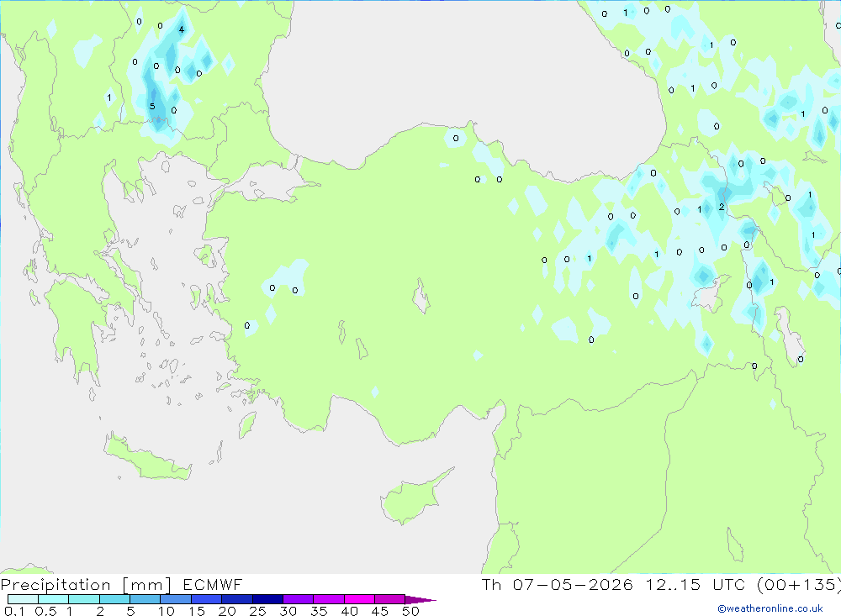Click the "ECMWF" model label
This screenshot has height=616, width=841.
point(213,584)
